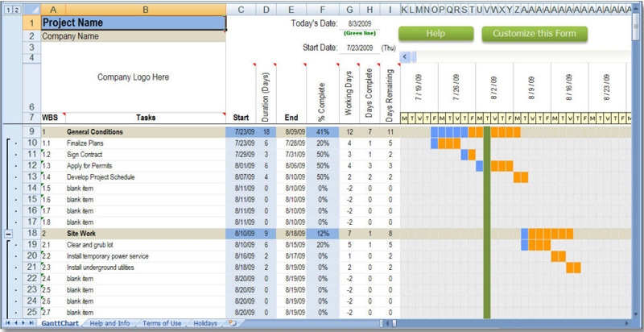Screen dimensions: 644x332
Task: Click outline level 2 button
Action: (x=15, y=10)
